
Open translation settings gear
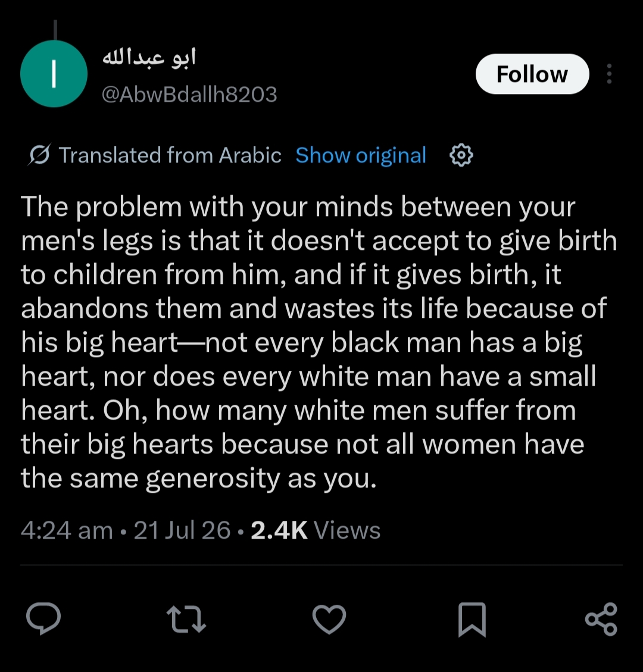461,155
